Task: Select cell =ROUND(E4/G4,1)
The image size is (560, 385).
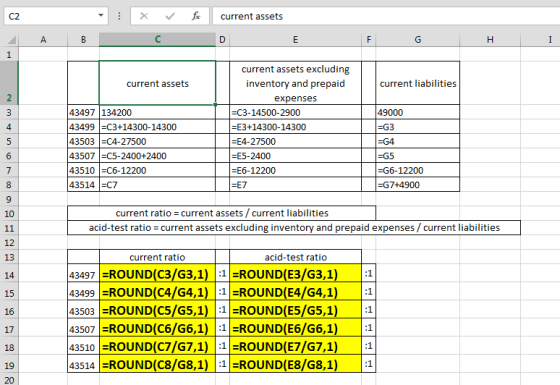Action: [295, 292]
